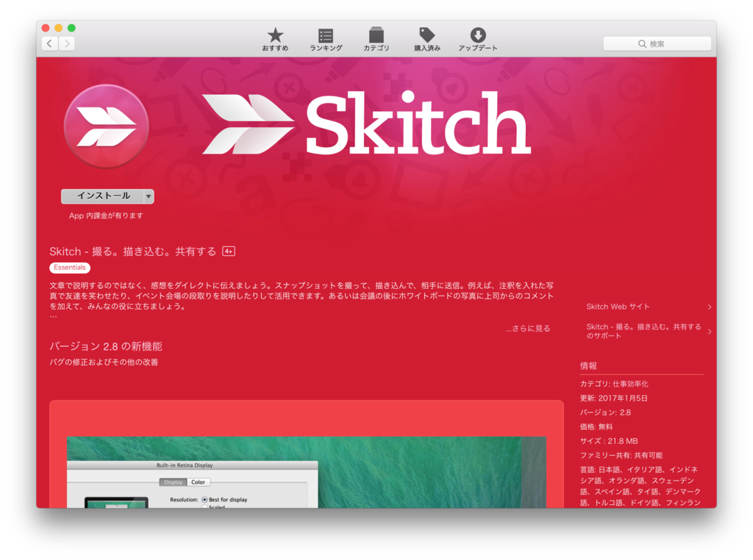Click the round Skitch app icon

(x=106, y=126)
